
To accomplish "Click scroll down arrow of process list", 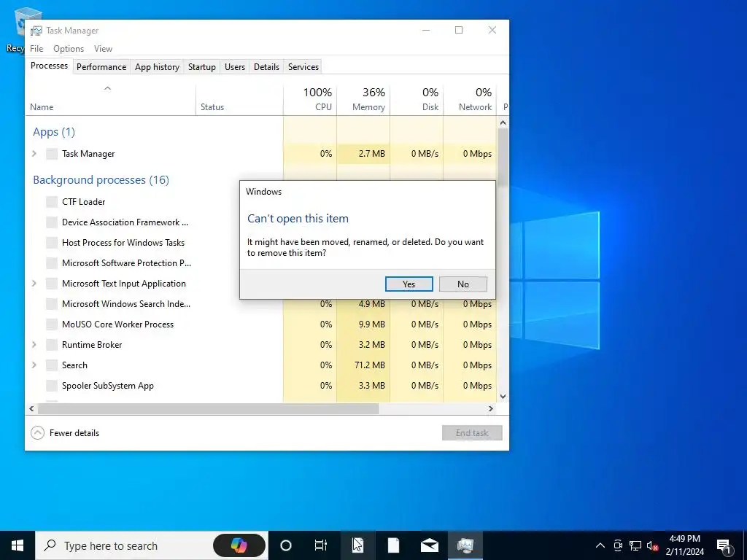I will coord(503,396).
